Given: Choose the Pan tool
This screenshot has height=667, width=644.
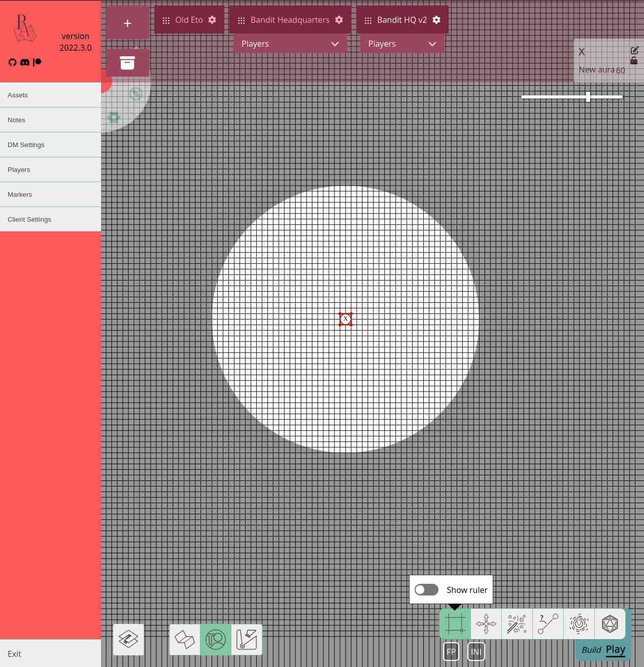Looking at the screenshot, I should tap(486, 624).
